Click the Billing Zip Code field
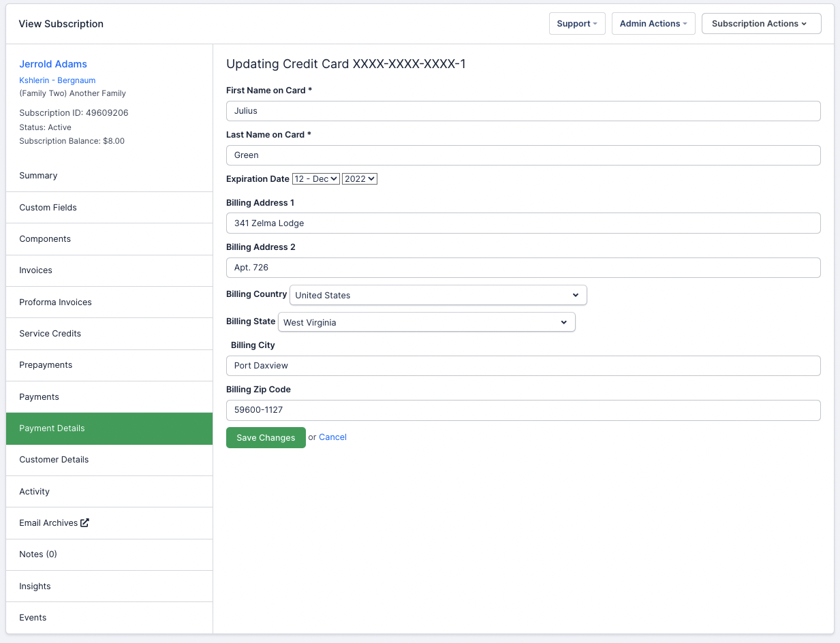840x643 pixels. coord(523,410)
